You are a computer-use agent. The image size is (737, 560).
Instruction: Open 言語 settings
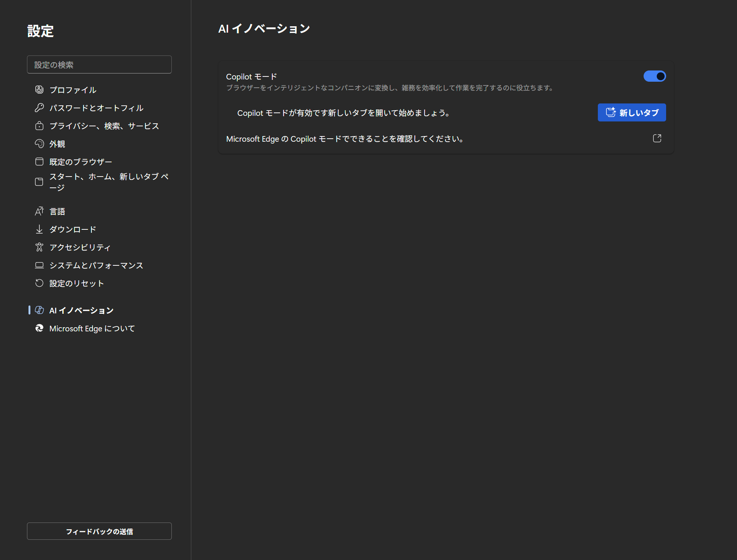click(99, 211)
